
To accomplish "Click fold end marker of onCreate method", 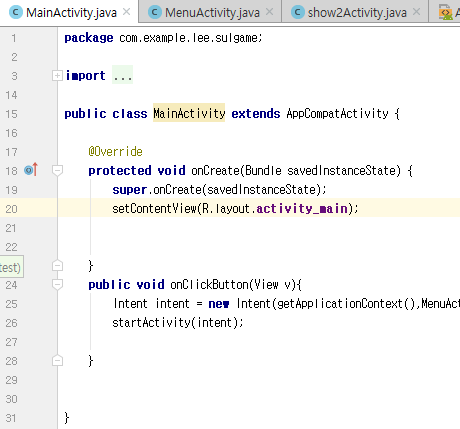I will pyautogui.click(x=57, y=266).
